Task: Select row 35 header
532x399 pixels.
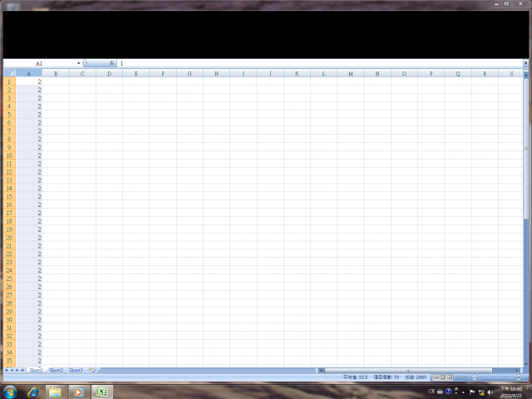Action: pyautogui.click(x=9, y=361)
